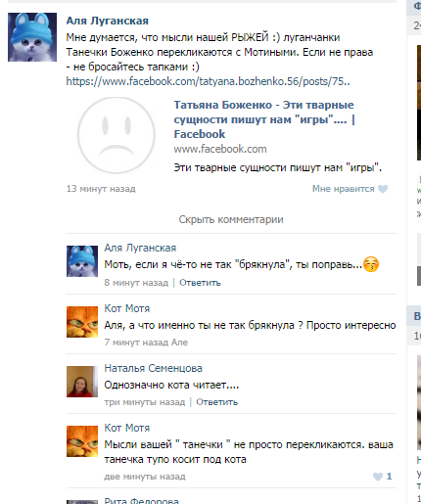Click the heart icon beside Мне нравится
This screenshot has width=421, height=504.
[x=383, y=189]
